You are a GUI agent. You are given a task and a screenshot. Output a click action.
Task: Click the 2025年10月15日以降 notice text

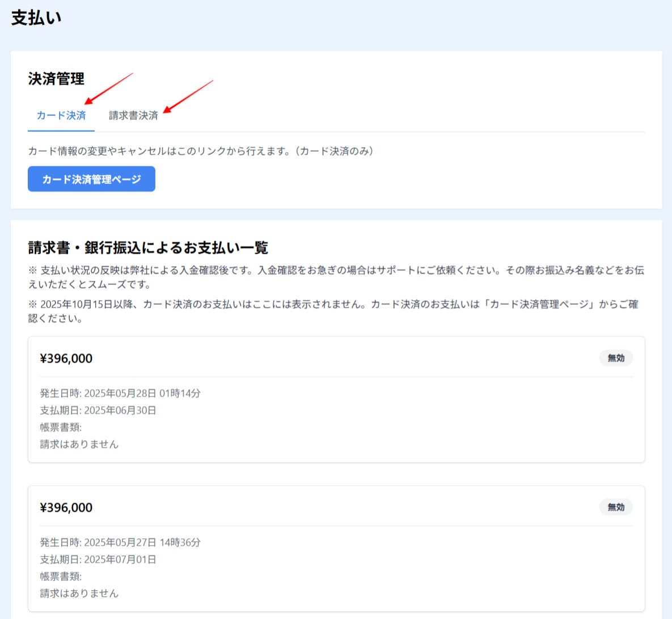tap(333, 311)
